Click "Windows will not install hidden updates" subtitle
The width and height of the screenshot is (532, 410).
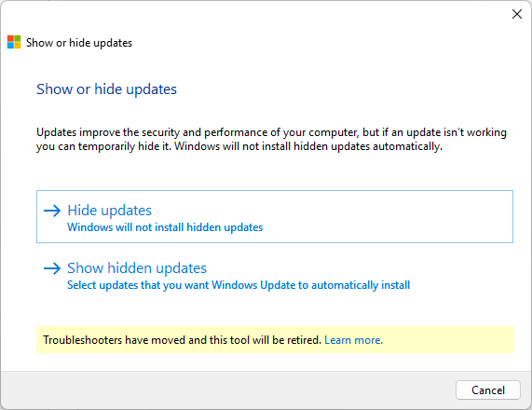(165, 227)
